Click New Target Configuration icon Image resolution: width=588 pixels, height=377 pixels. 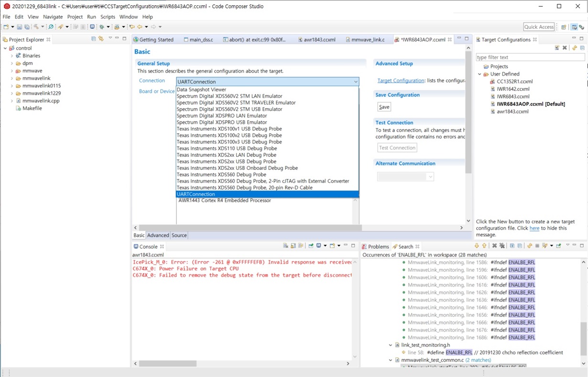557,48
